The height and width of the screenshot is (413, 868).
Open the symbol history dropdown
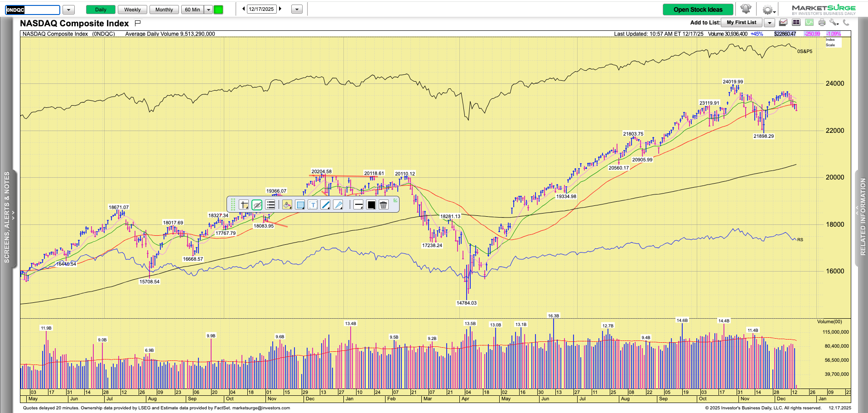coord(68,10)
